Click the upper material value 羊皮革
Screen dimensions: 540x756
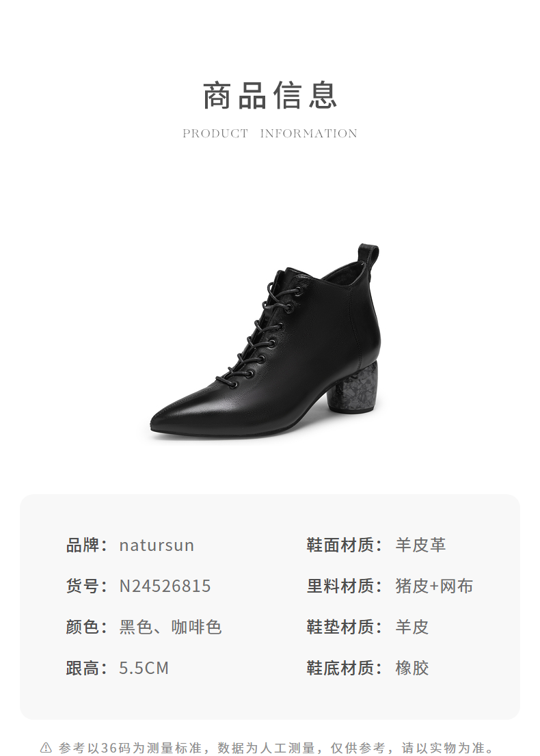[420, 545]
